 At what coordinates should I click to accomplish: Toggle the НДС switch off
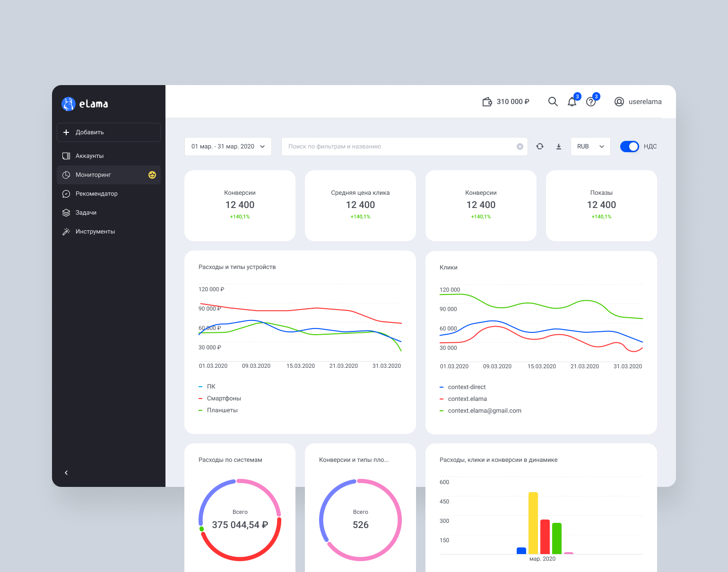point(629,147)
